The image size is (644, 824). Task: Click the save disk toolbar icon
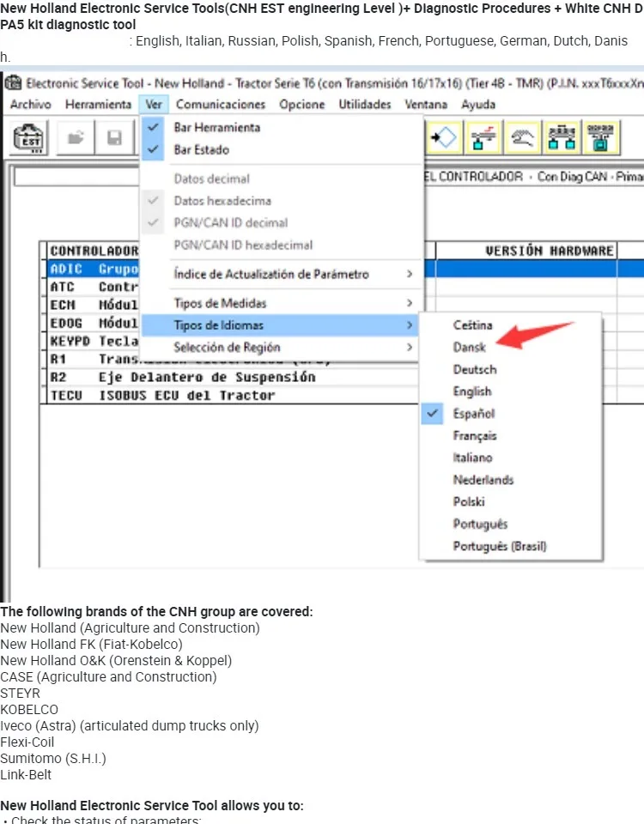click(114, 137)
